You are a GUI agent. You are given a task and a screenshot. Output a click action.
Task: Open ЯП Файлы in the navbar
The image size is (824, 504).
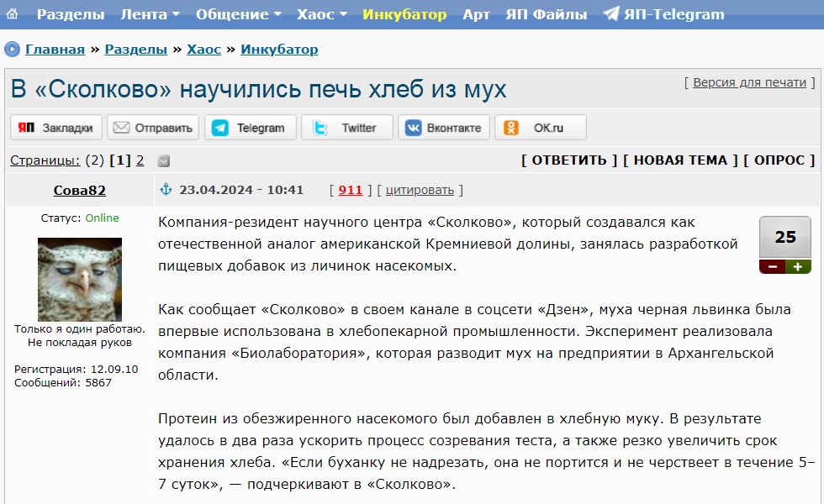[x=546, y=14]
